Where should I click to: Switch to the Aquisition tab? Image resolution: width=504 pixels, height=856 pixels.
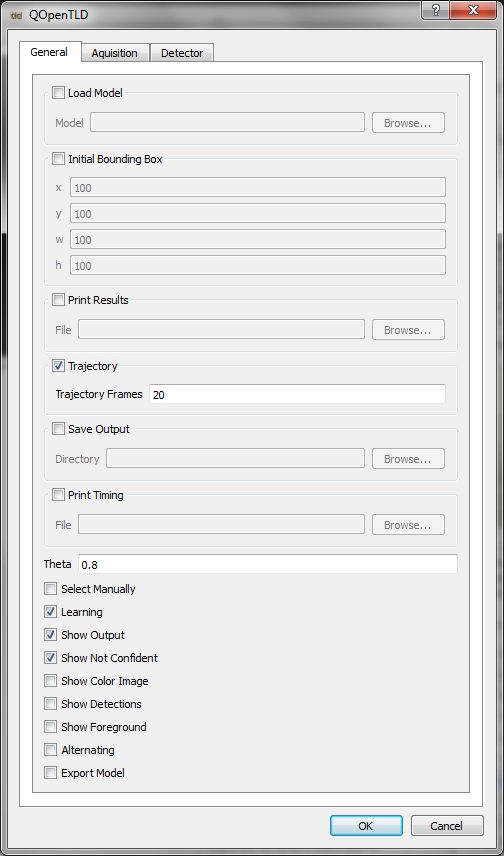115,53
